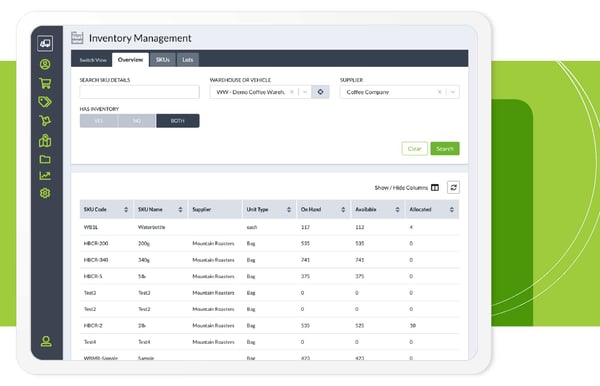Click the Supplier column header
The height and width of the screenshot is (386, 600).
pyautogui.click(x=215, y=209)
